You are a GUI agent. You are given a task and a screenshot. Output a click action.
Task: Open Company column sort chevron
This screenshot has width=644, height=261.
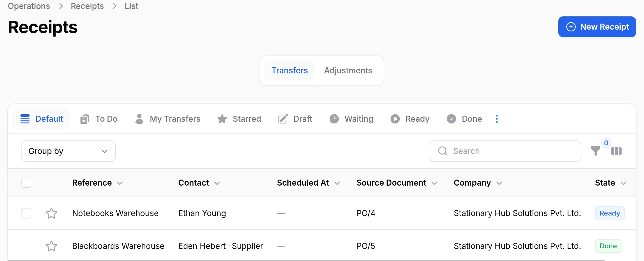pyautogui.click(x=499, y=183)
